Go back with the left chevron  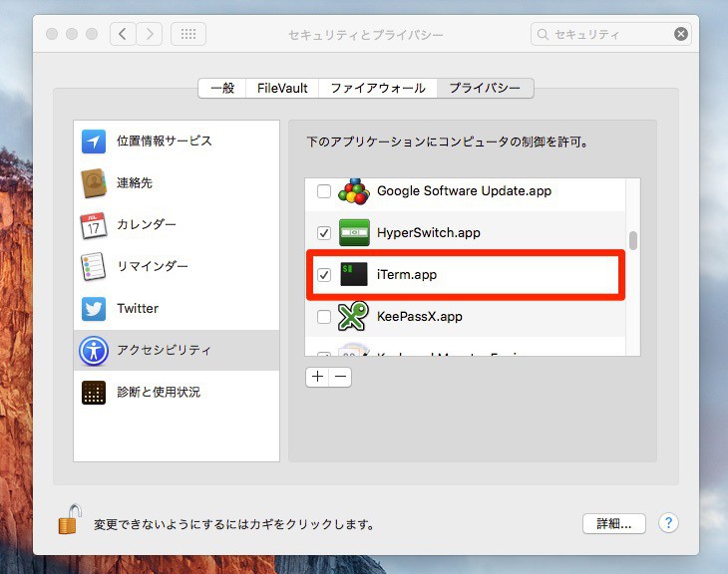[123, 34]
